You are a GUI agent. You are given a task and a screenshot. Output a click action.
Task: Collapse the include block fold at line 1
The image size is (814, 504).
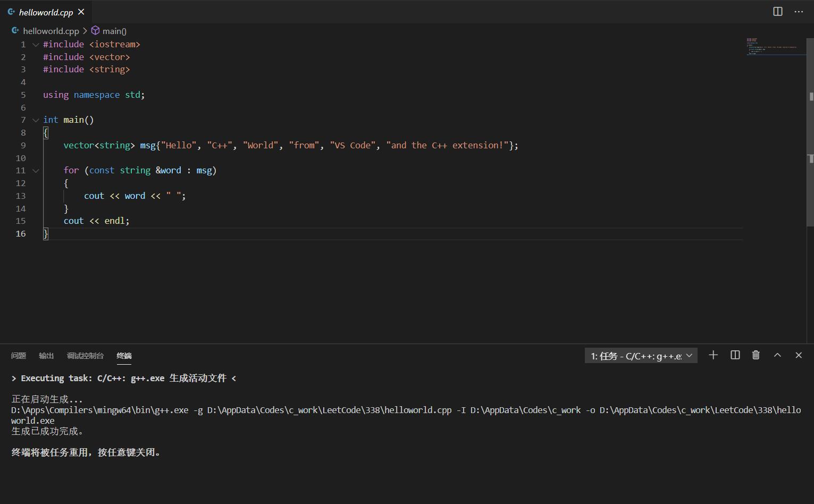pos(36,45)
